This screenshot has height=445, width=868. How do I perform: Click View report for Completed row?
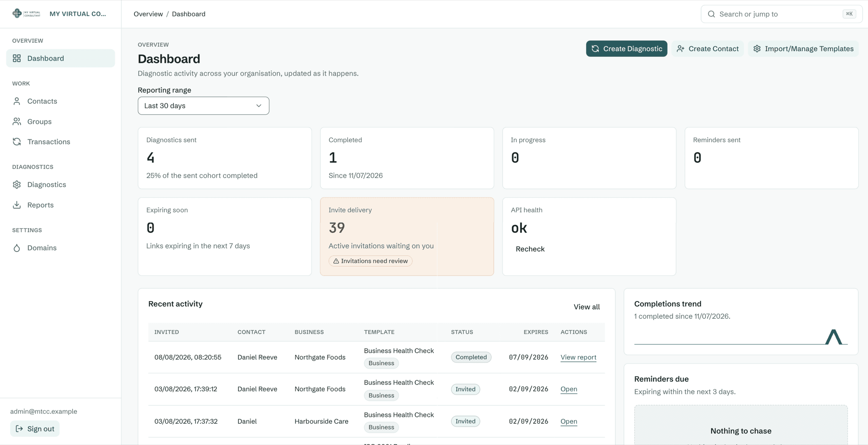tap(578, 357)
